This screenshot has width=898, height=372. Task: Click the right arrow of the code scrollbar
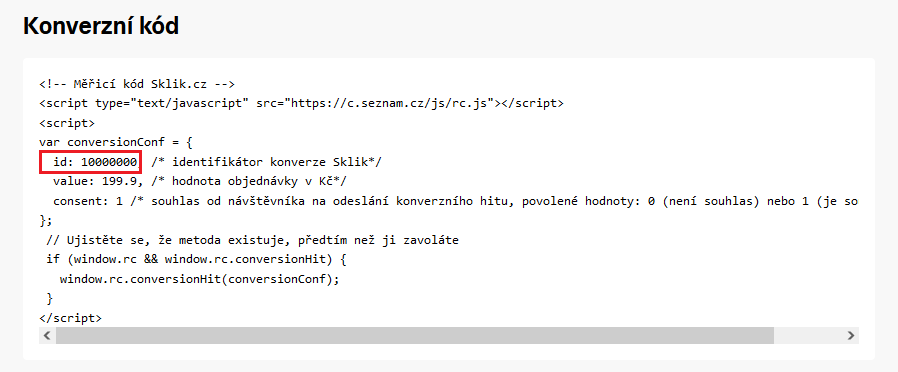[x=851, y=335]
